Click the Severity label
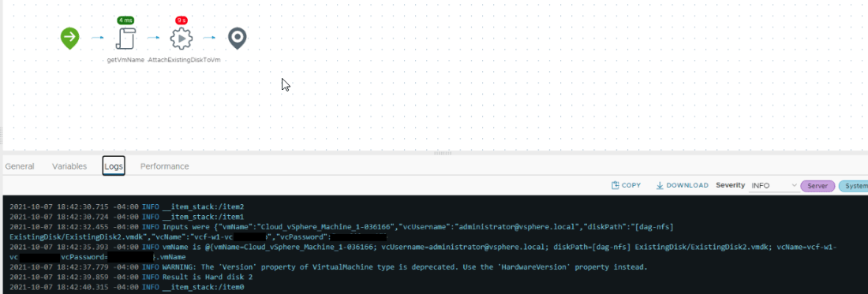868x294 pixels. coord(730,185)
